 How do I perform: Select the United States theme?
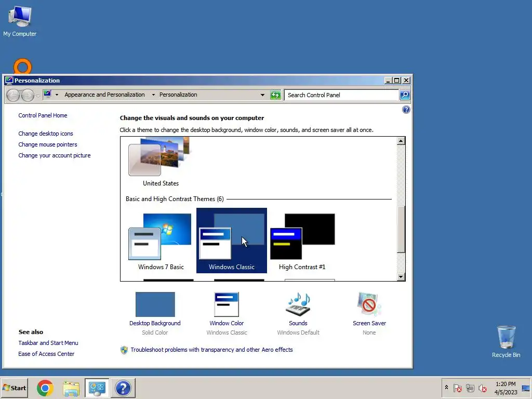click(161, 162)
